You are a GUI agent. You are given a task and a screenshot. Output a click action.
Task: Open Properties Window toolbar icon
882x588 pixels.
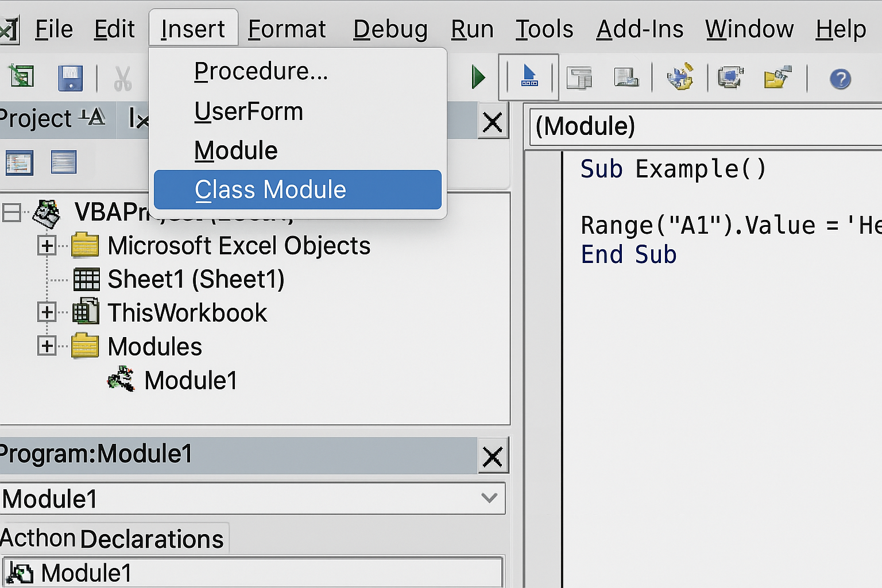(626, 78)
